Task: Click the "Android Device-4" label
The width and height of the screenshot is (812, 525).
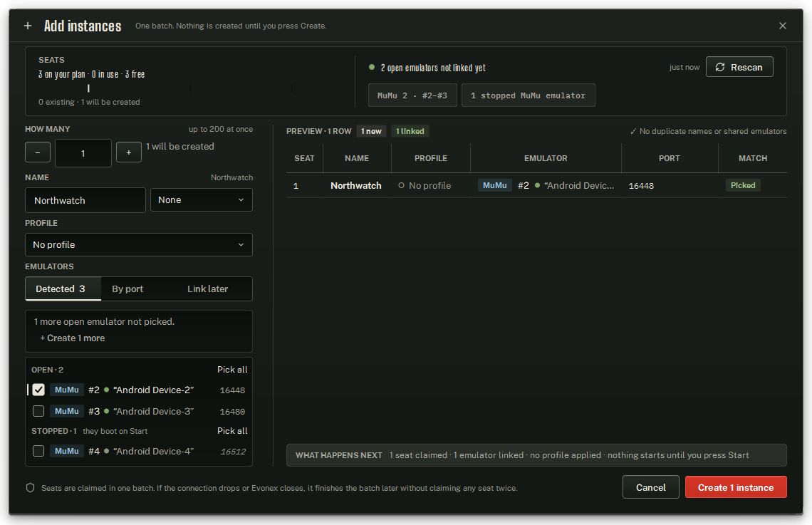Action: tap(153, 451)
